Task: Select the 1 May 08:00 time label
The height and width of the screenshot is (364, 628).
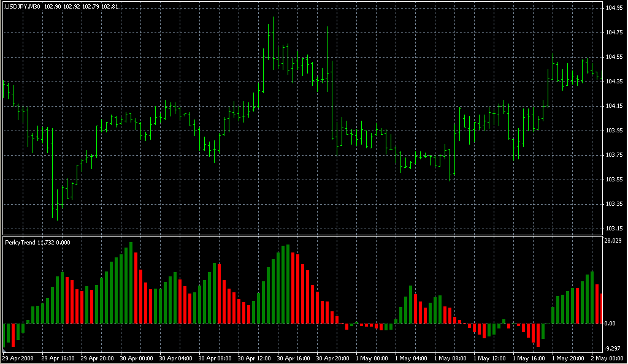Action: click(451, 358)
